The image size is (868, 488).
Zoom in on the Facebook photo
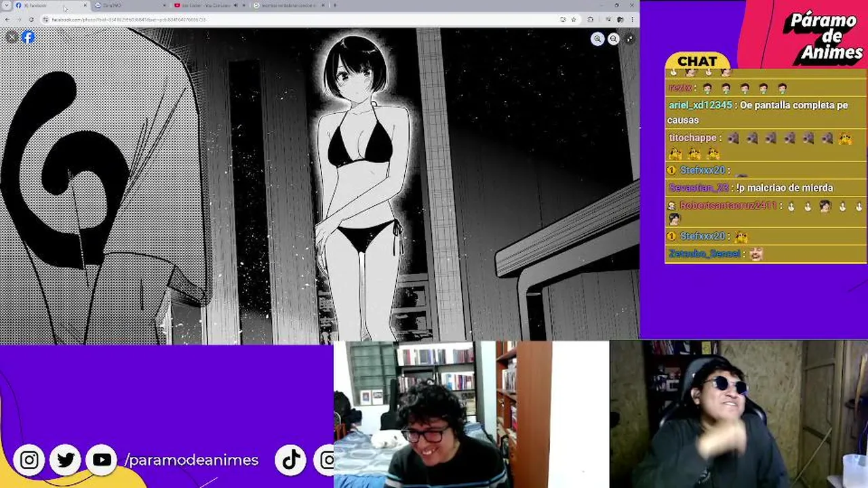click(597, 39)
